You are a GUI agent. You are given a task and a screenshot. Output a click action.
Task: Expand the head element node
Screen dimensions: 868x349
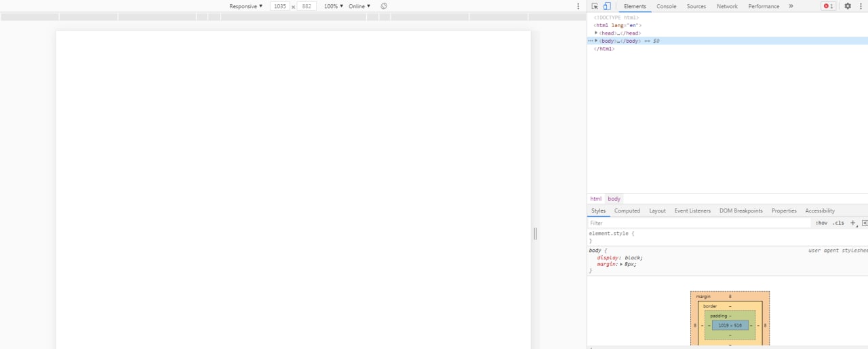pos(596,33)
